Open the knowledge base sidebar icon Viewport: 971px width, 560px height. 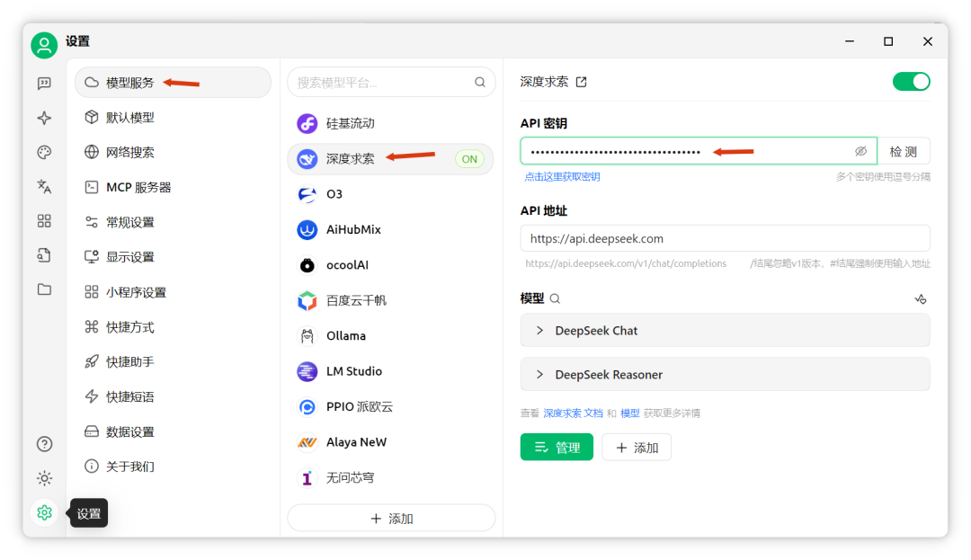pyautogui.click(x=44, y=255)
